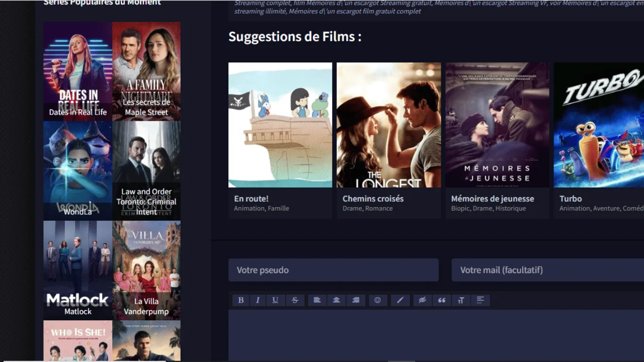Screen dimensions: 644x362
Task: Click the Mémoires de jeunesse title link
Action: pyautogui.click(x=493, y=199)
